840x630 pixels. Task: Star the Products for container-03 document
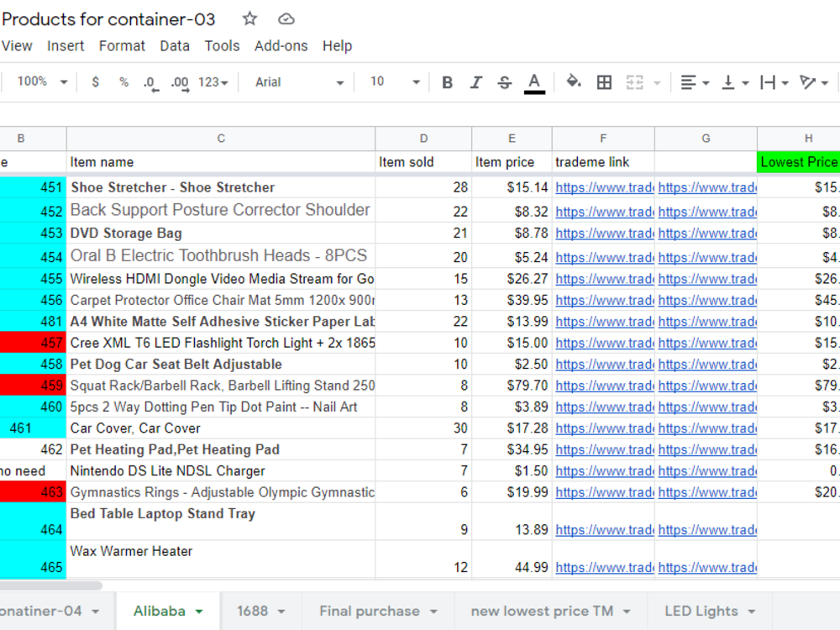point(249,19)
